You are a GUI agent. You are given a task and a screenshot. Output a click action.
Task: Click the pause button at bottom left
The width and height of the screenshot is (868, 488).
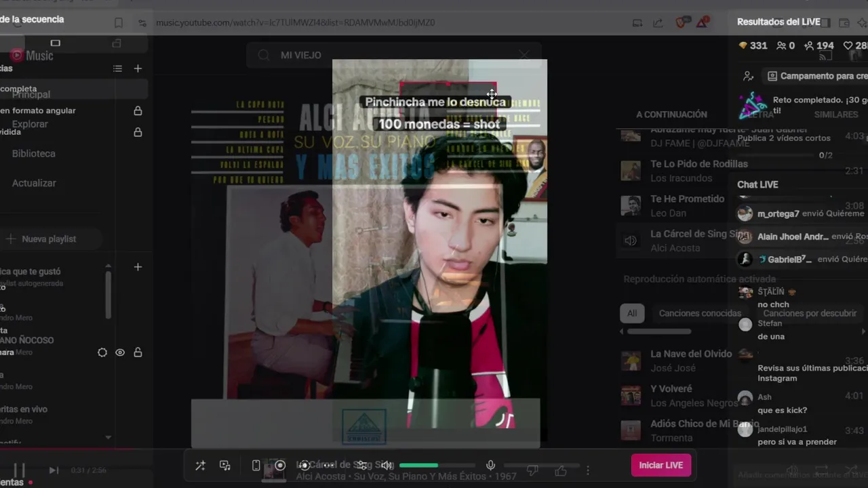click(x=19, y=470)
